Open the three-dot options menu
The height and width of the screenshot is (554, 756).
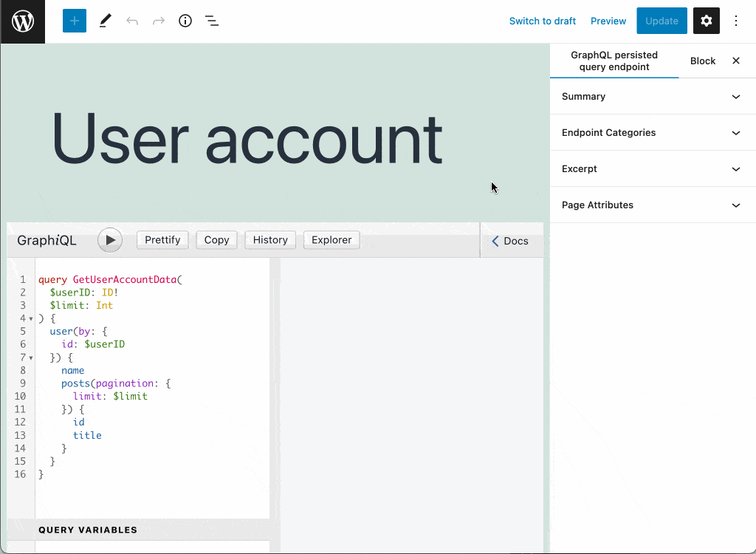coord(736,21)
